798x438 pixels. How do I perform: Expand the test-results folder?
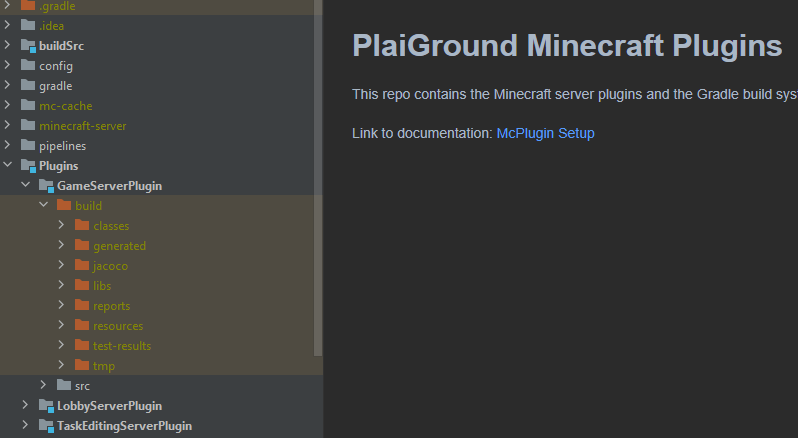61,344
